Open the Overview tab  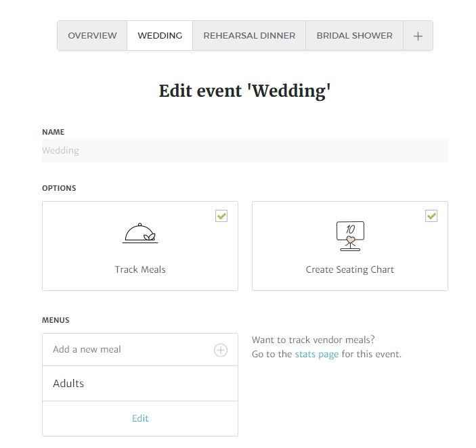coord(92,35)
